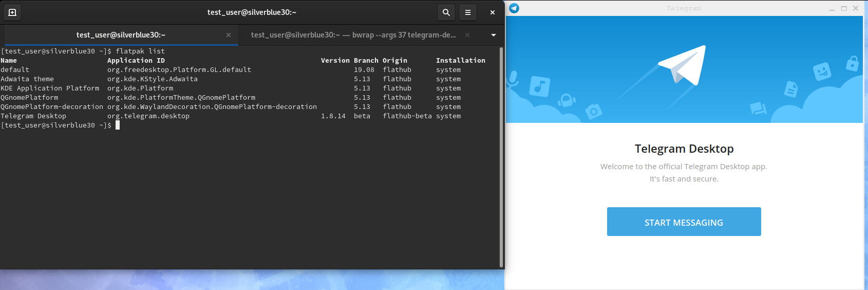Click the 'Telegram Desktop' heading in Telegram window

(x=684, y=149)
